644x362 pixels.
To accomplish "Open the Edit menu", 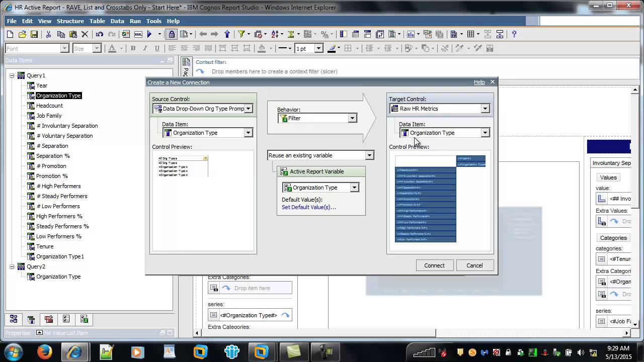I will click(x=27, y=21).
